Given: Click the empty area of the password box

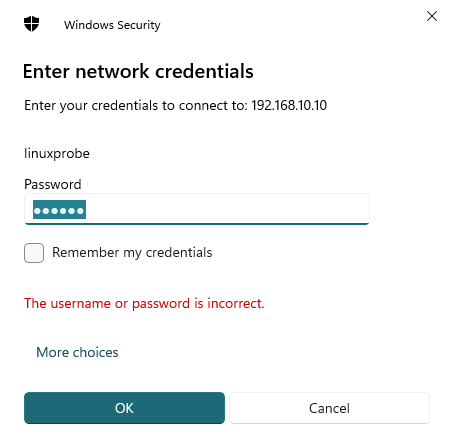Looking at the screenshot, I should click(227, 209).
